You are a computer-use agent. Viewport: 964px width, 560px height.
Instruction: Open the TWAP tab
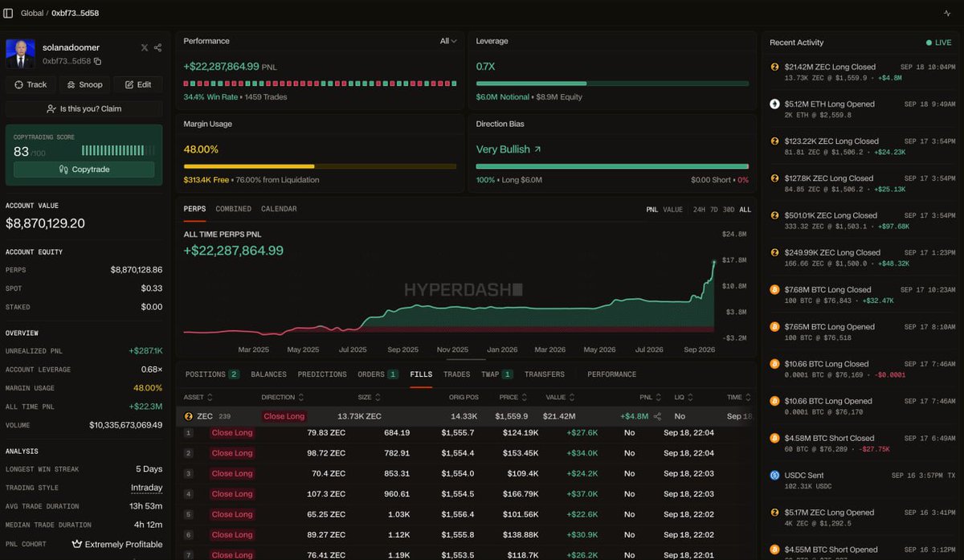(x=496, y=374)
